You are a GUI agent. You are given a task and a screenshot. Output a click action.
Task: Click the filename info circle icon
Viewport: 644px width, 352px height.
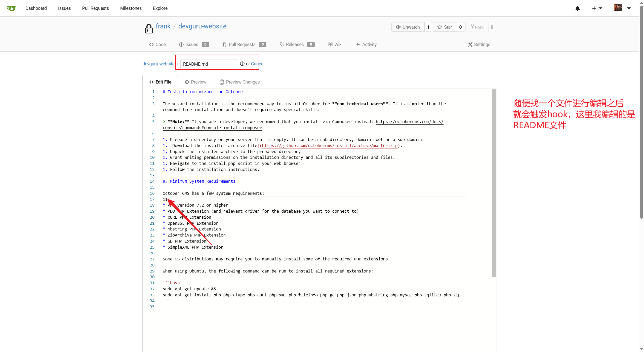(x=242, y=64)
